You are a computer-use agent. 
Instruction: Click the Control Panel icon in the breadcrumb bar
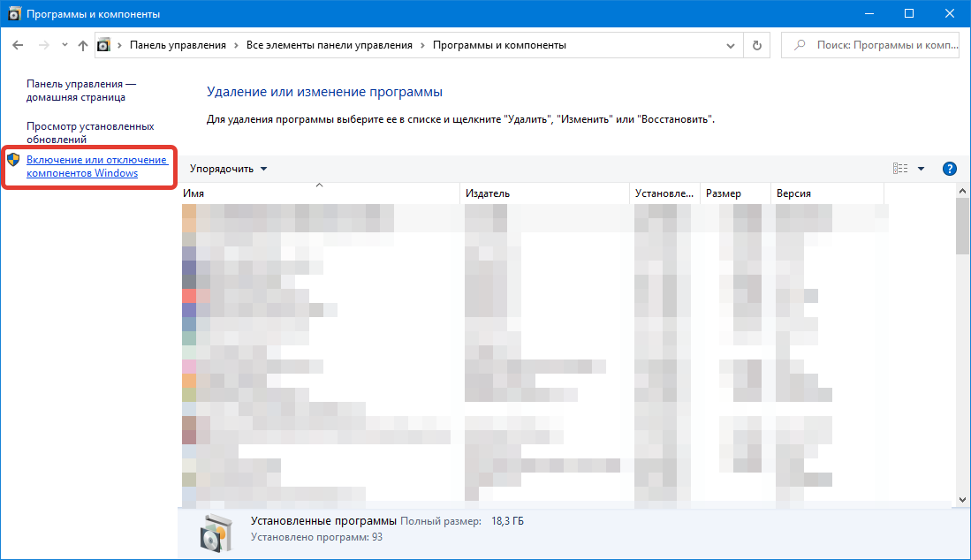tap(104, 45)
